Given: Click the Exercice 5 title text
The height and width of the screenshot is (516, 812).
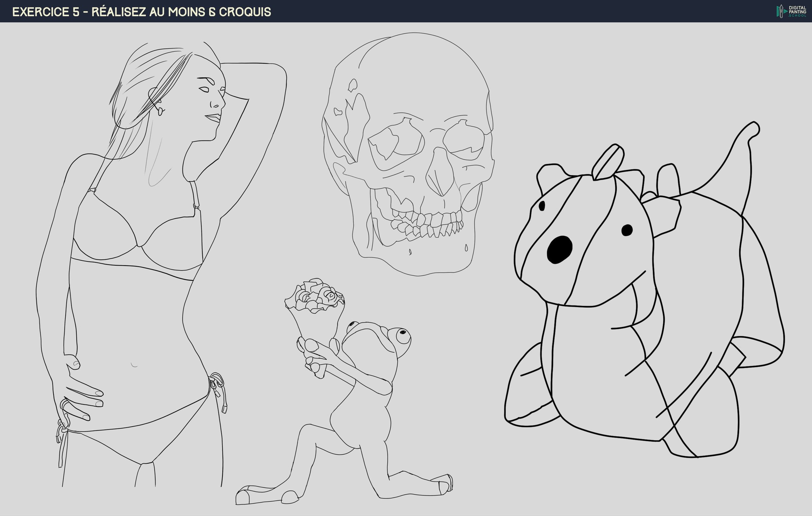Looking at the screenshot, I should point(142,12).
